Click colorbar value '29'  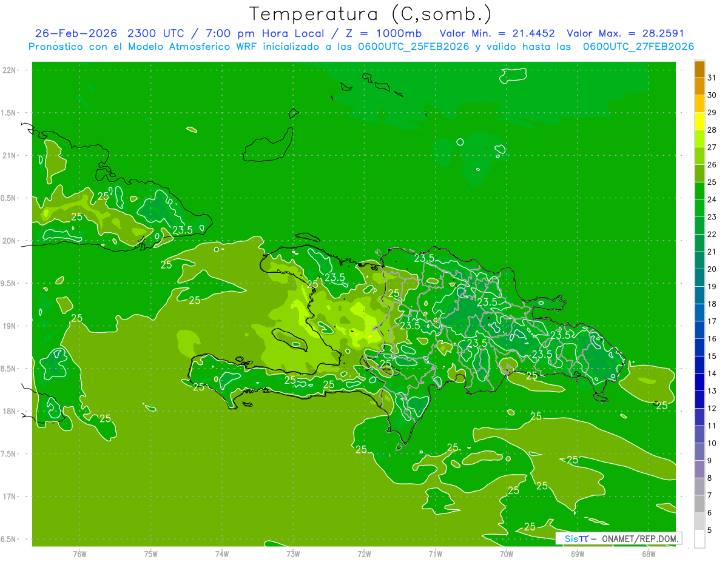tap(712, 113)
